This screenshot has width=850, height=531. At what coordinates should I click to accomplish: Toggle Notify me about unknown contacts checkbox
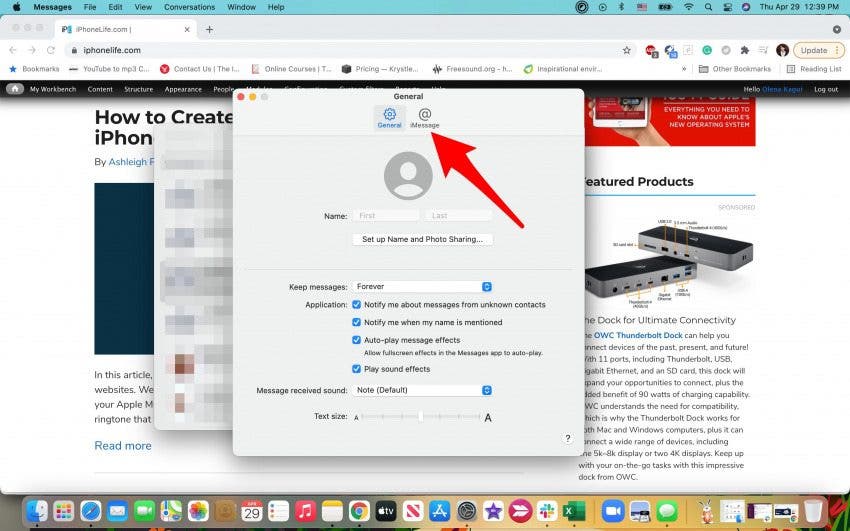point(356,305)
